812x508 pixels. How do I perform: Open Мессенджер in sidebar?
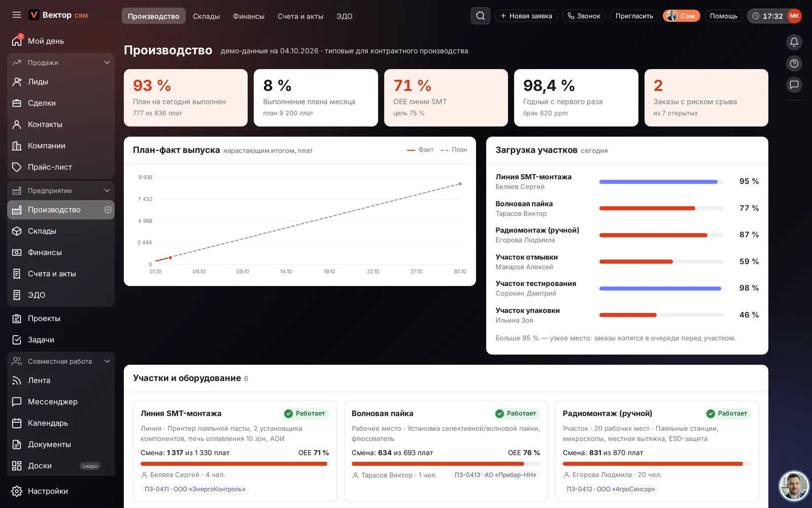click(61, 402)
